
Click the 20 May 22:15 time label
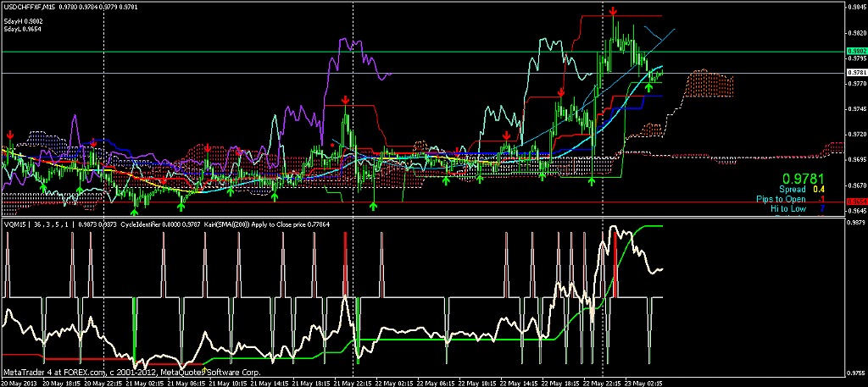(x=102, y=383)
